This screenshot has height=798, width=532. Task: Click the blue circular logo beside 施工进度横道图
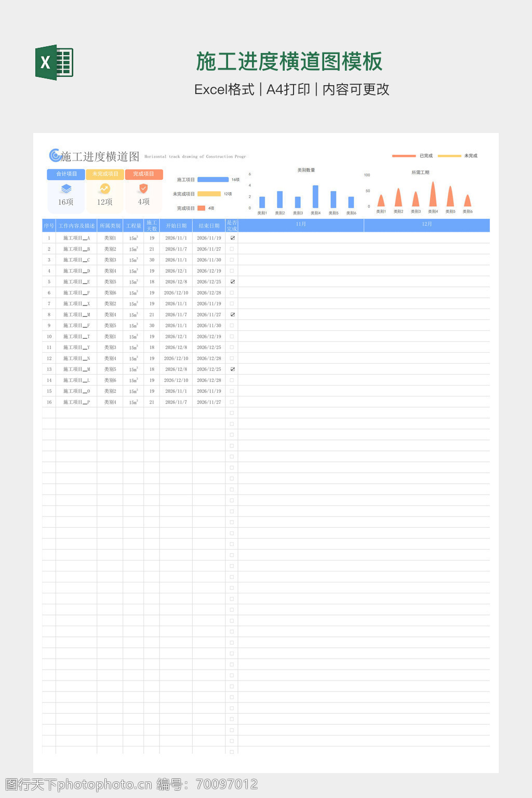(55, 155)
